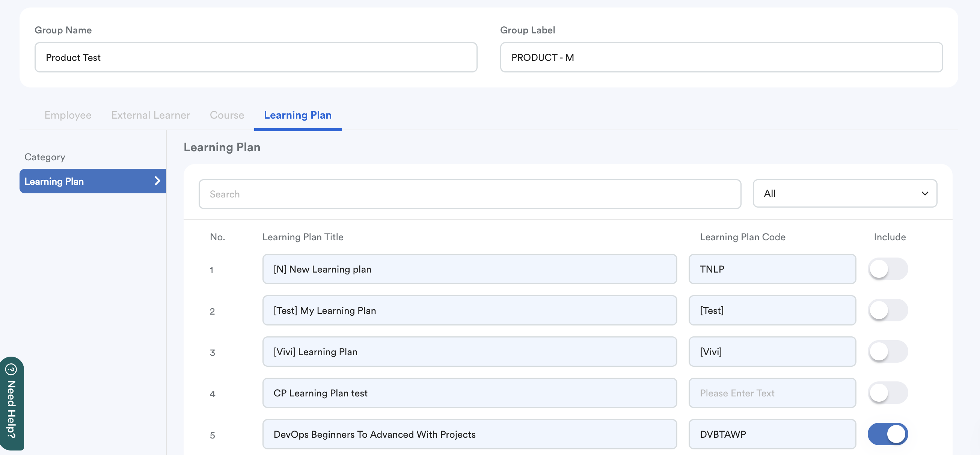This screenshot has width=980, height=455.
Task: Edit the Group Label field
Action: click(x=721, y=57)
